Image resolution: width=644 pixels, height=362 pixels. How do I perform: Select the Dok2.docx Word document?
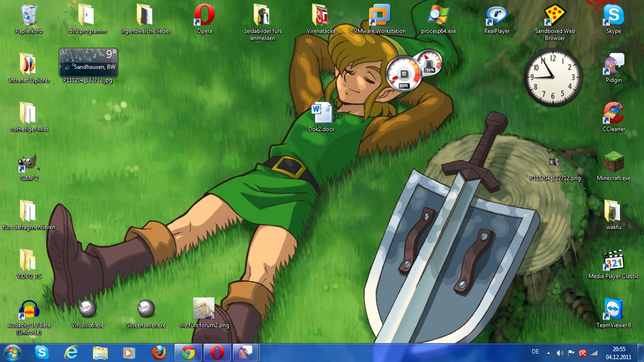322,114
